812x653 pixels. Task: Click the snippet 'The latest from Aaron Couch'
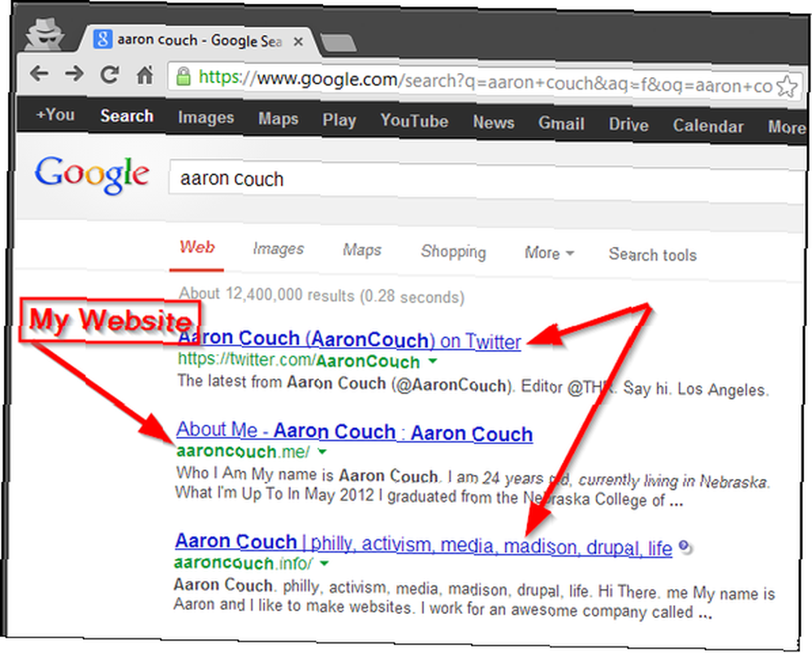473,385
